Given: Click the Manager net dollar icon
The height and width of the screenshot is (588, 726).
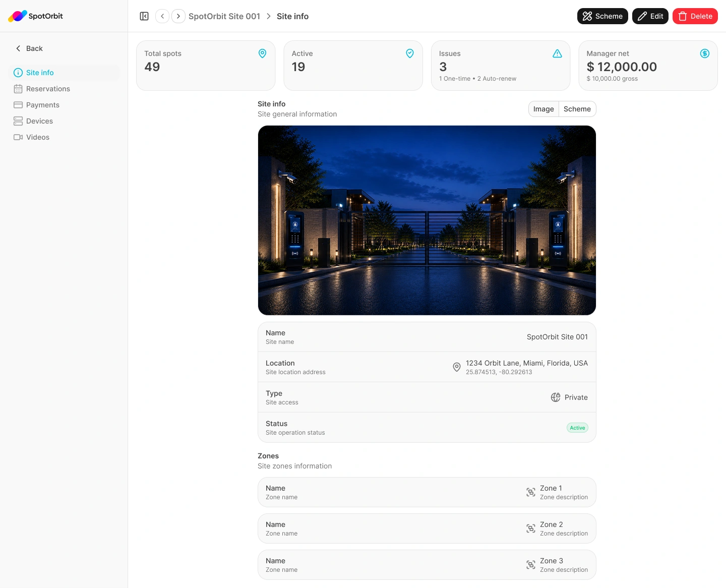Looking at the screenshot, I should point(705,53).
